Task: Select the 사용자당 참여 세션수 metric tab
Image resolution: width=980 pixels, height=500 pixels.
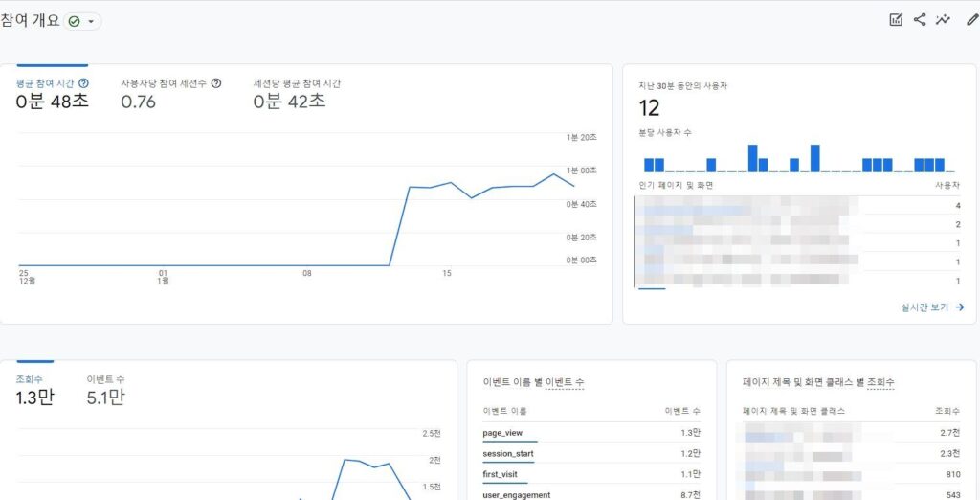Action: (170, 94)
